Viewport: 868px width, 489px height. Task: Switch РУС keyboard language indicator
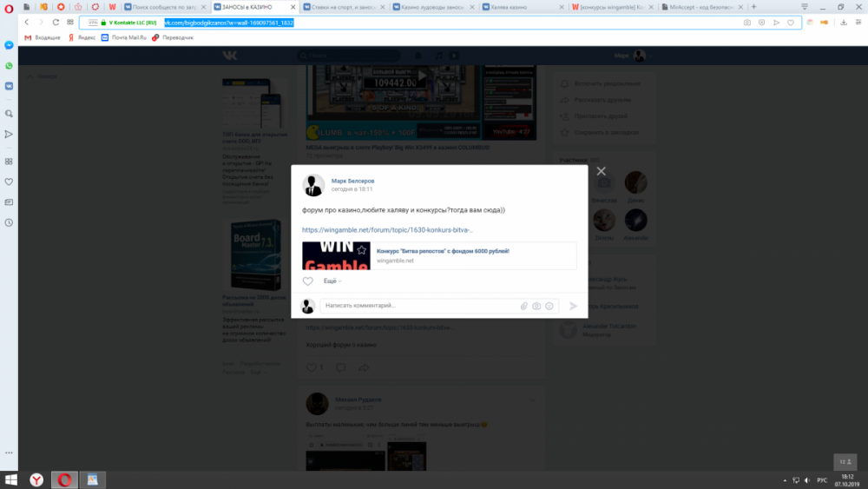[x=822, y=480]
